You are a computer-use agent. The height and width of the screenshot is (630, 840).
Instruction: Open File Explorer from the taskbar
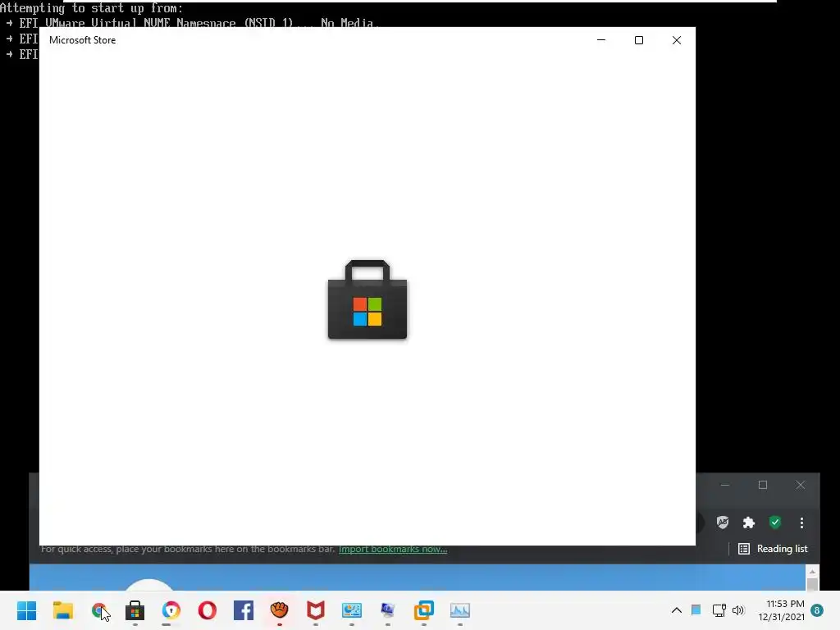62,610
